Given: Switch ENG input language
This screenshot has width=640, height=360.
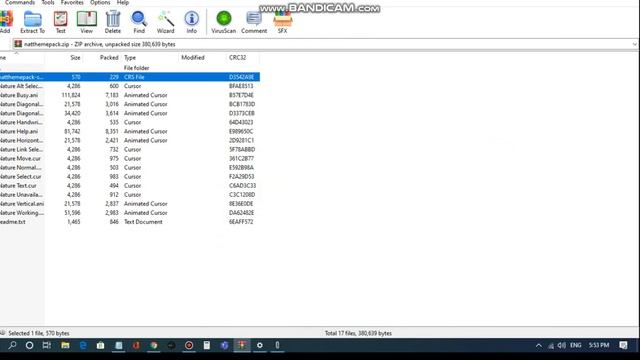Looking at the screenshot, I should coord(576,345).
